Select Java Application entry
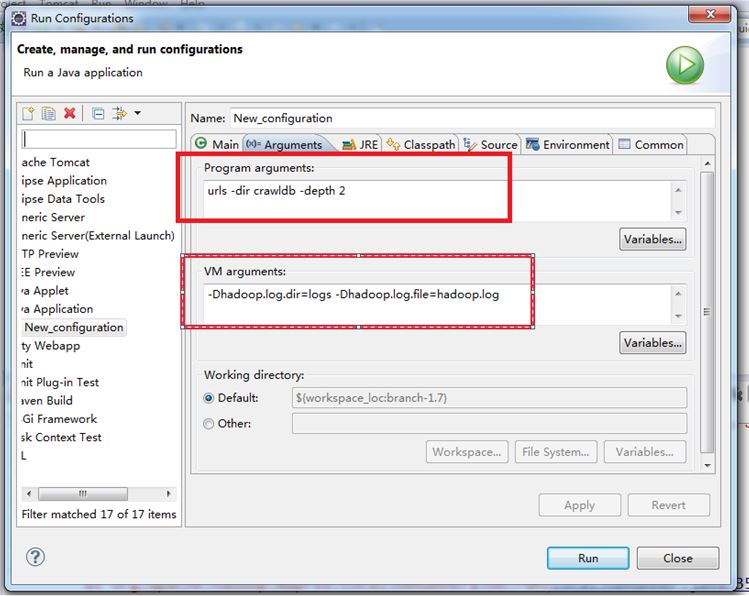749x596 pixels. [x=58, y=309]
